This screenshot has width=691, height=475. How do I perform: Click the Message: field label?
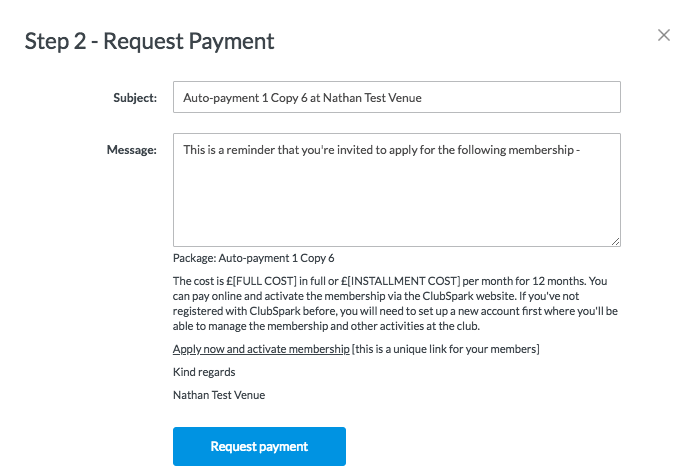click(x=132, y=150)
